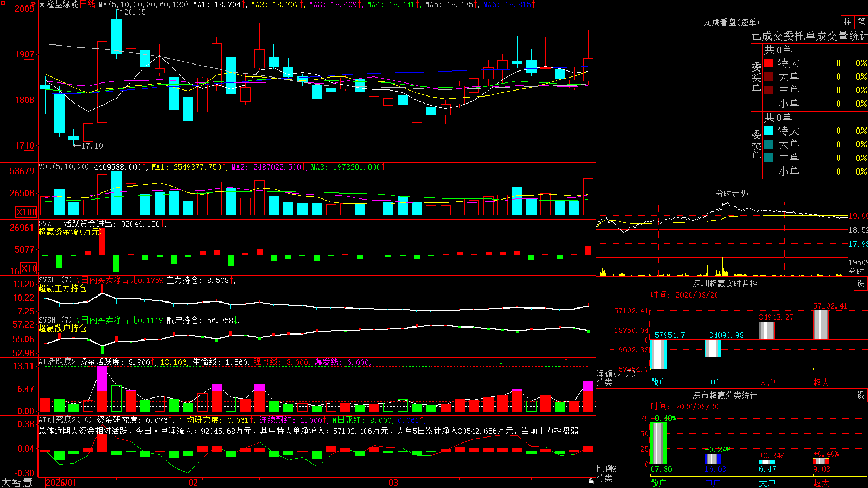The height and width of the screenshot is (488, 868).
Task: Open 设 settings for 深市超赢分类统计
Action: pos(861,395)
